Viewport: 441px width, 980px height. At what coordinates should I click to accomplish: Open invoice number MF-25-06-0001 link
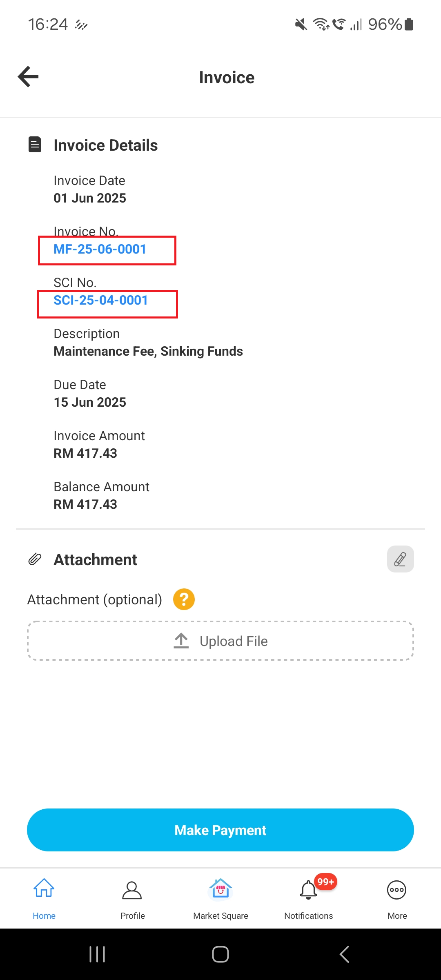point(100,249)
